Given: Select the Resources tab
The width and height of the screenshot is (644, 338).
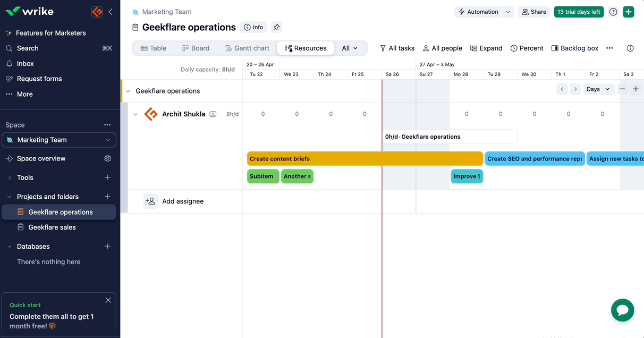Looking at the screenshot, I should pos(306,48).
